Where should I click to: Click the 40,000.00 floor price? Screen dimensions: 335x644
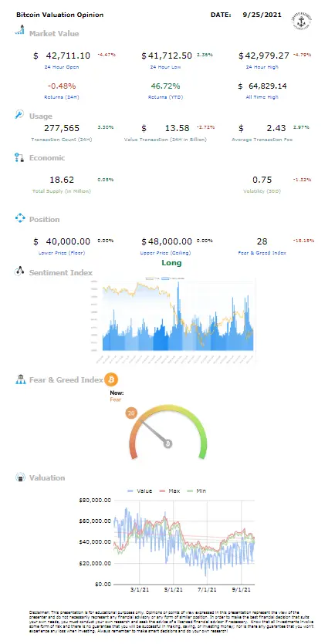tap(66, 241)
